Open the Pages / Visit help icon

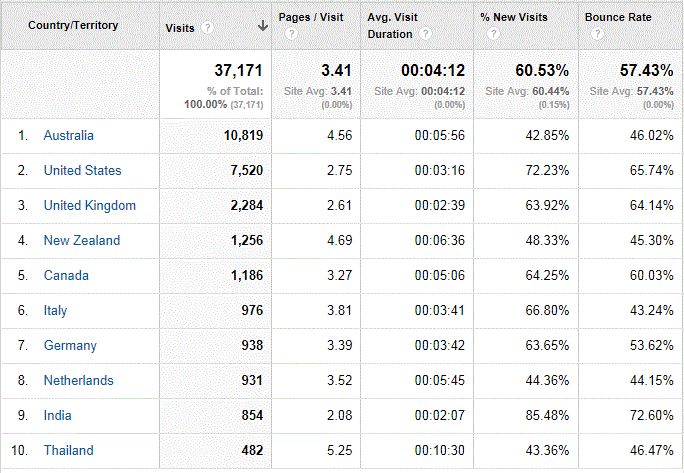pos(291,33)
